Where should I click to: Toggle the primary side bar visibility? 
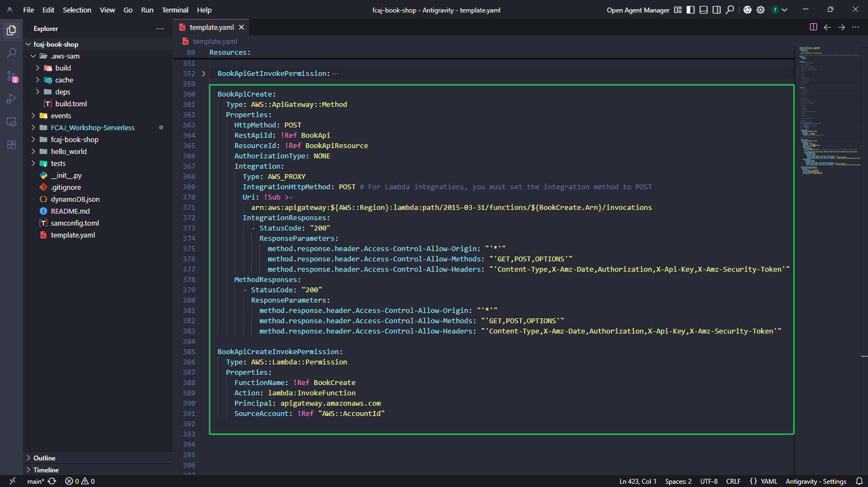pyautogui.click(x=691, y=10)
